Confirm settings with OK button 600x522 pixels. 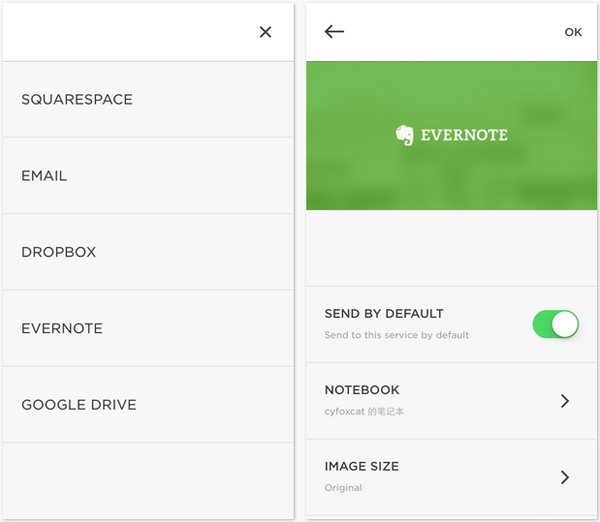pyautogui.click(x=573, y=32)
